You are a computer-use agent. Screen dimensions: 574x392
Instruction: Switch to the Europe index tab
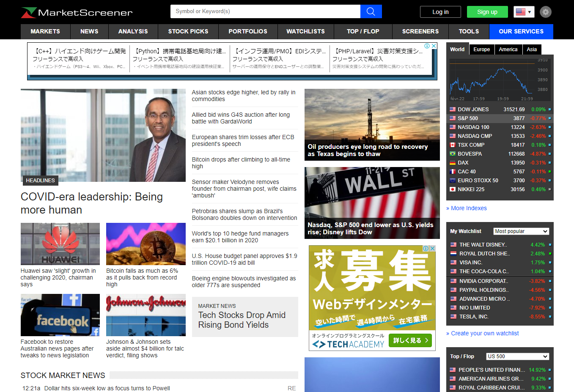pos(481,49)
